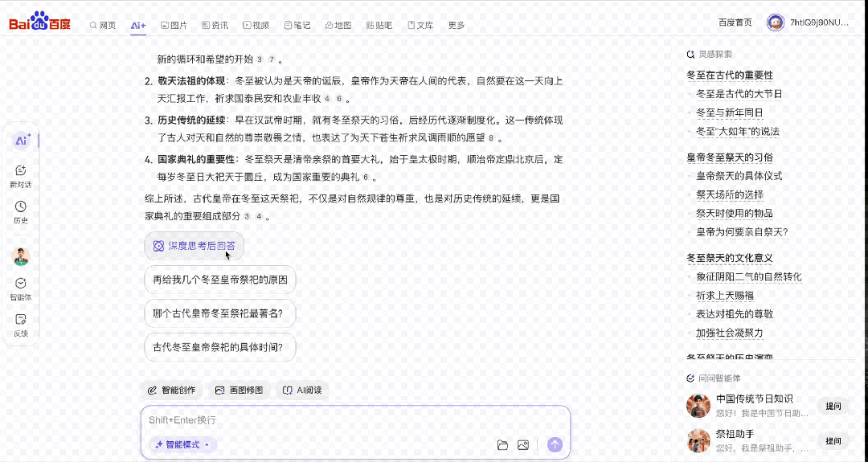Click 提问 for 祭祖助手
Image resolution: width=868 pixels, height=462 pixels.
[833, 441]
